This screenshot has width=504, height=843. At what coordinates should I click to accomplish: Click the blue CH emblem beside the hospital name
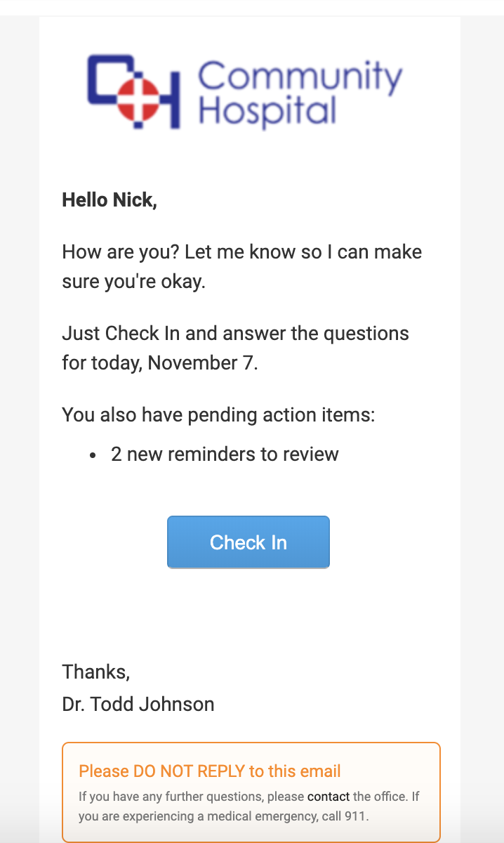(138, 93)
